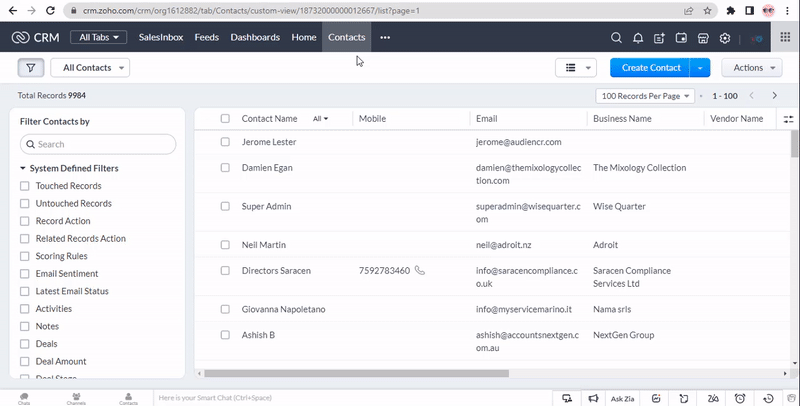The image size is (800, 406).
Task: Click the Create Contact button
Action: click(651, 68)
